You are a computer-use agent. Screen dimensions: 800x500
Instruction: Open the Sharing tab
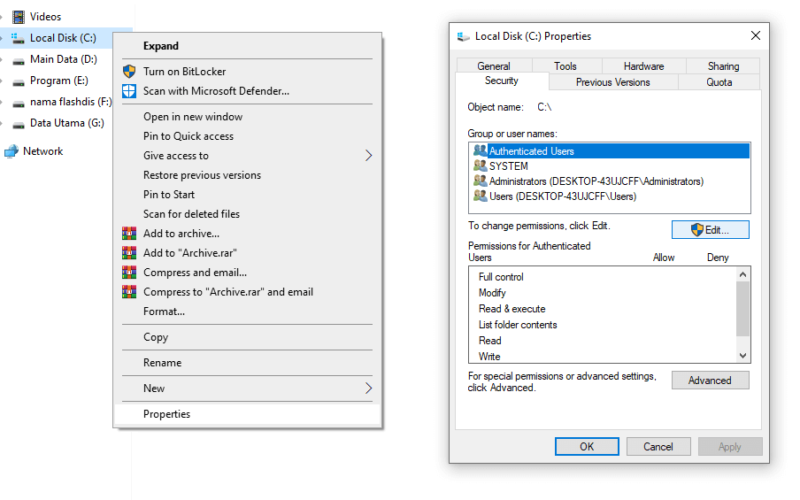point(723,66)
